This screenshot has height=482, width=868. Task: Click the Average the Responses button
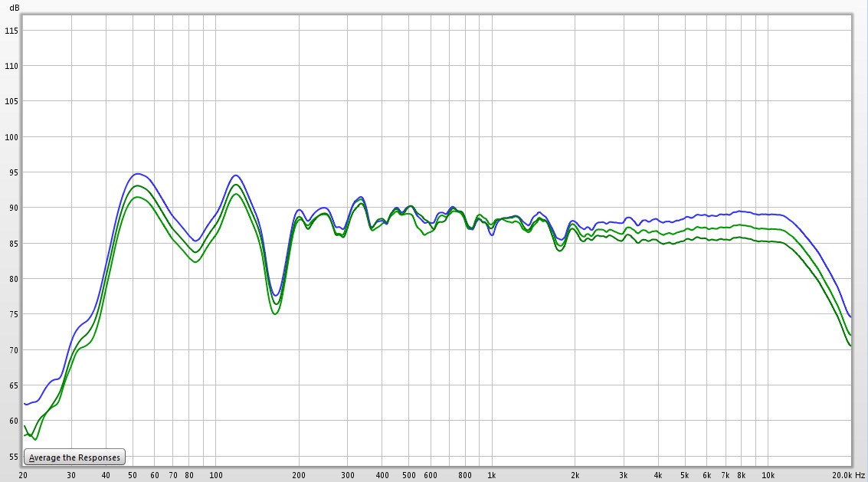point(75,457)
